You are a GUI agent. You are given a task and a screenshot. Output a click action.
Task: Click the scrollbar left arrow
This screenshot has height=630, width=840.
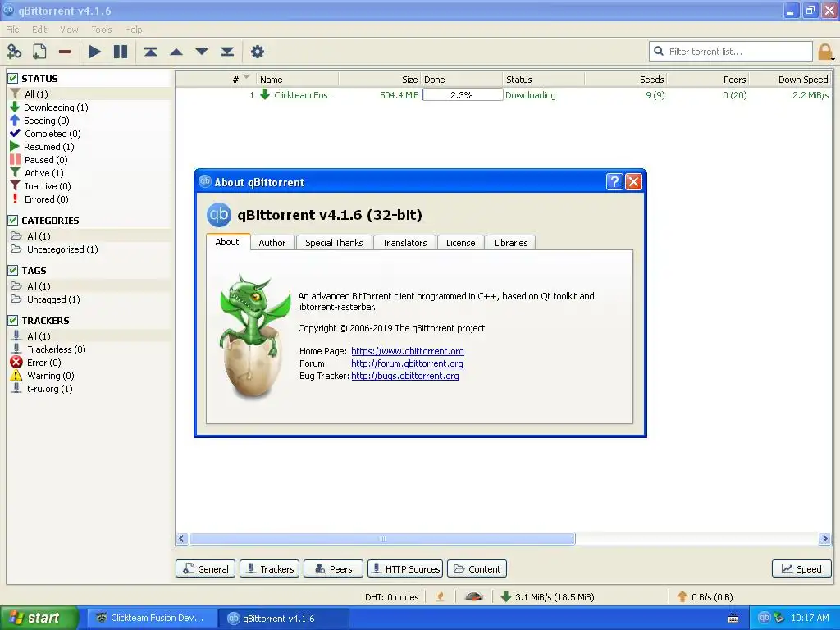[x=181, y=539]
